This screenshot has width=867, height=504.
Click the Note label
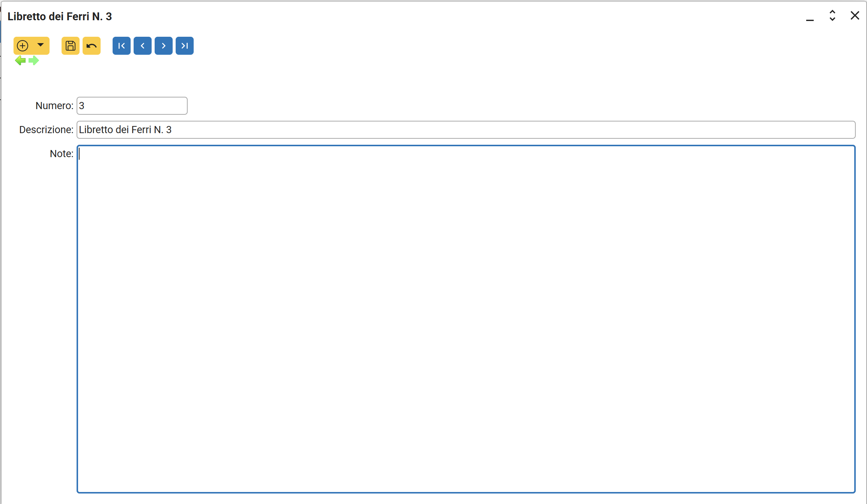(62, 154)
